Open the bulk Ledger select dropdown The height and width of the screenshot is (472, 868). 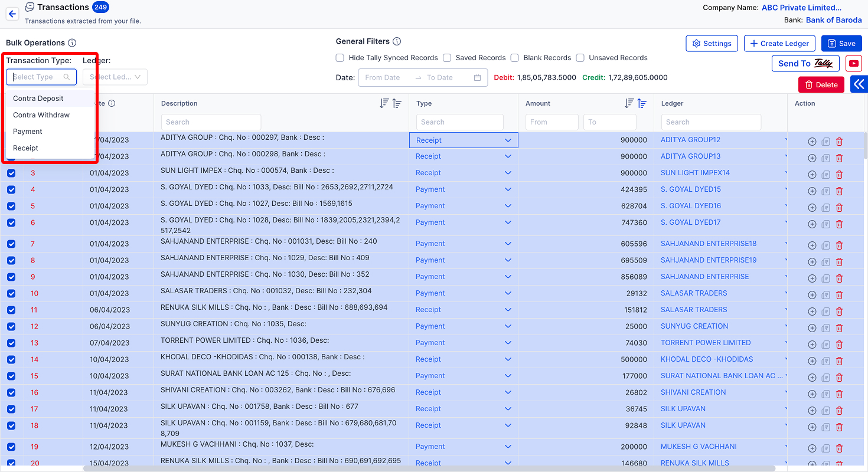click(x=115, y=77)
